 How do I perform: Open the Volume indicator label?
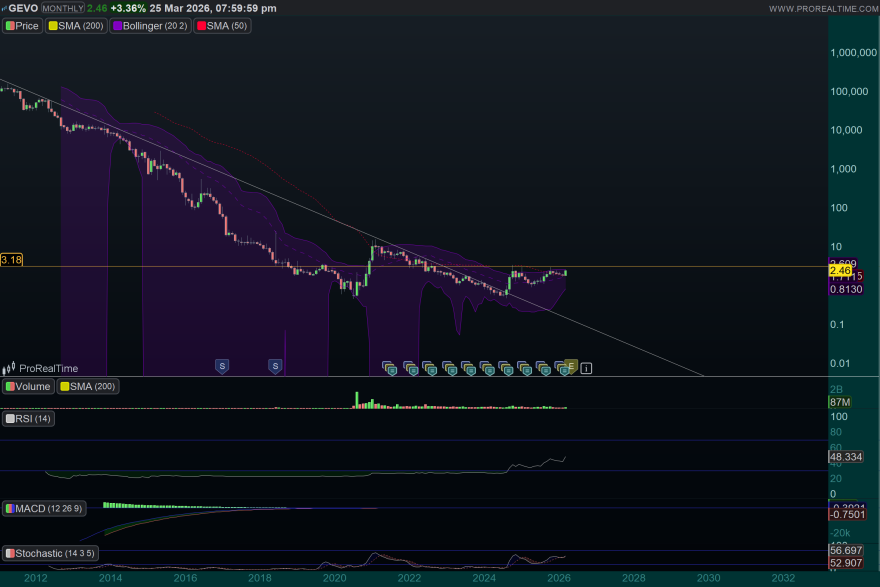[28, 386]
